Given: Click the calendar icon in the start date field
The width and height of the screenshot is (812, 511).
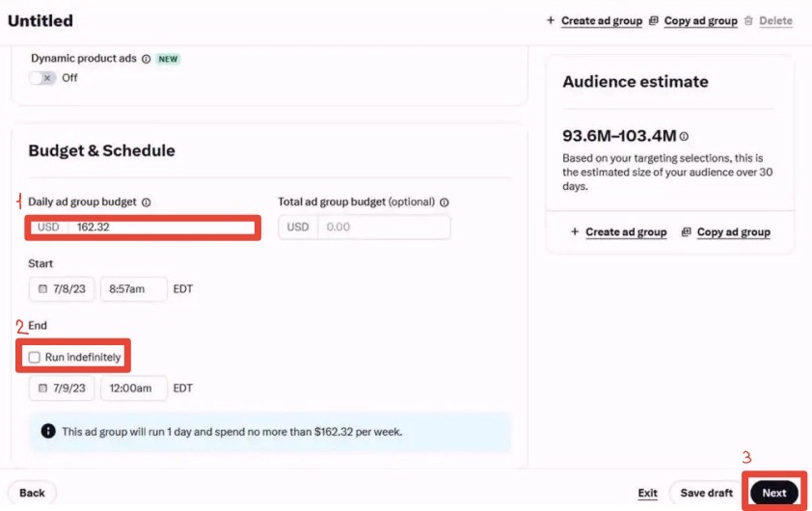Looking at the screenshot, I should pos(43,289).
